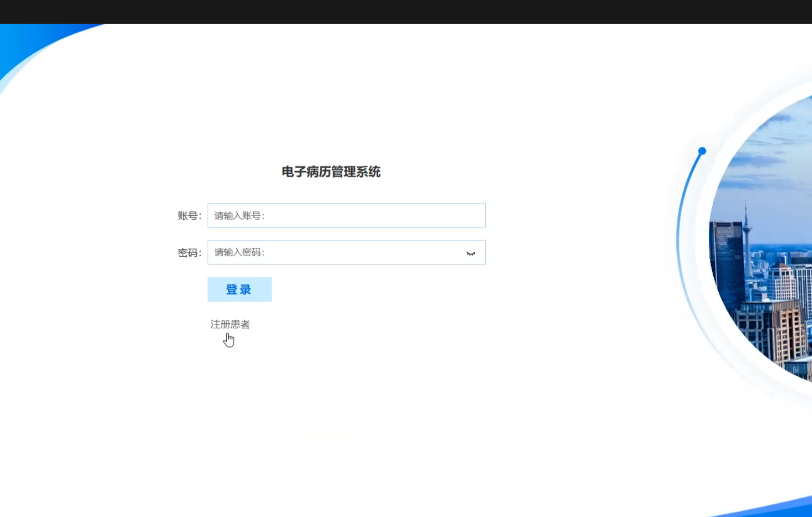The width and height of the screenshot is (812, 517).
Task: Click the blue dot atop the curved arc
Action: [x=702, y=151]
